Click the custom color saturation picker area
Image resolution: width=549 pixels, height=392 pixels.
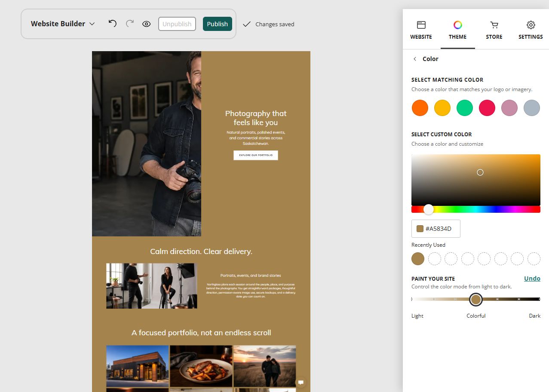tap(476, 180)
